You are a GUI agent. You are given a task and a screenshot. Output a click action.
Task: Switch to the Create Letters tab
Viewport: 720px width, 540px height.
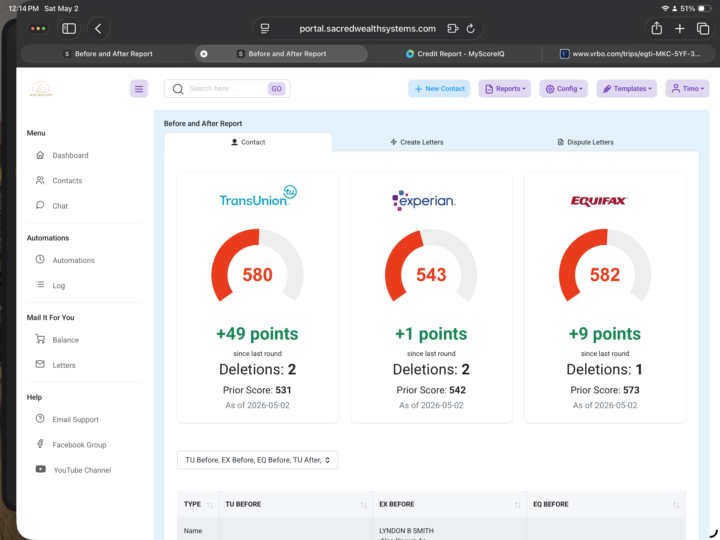[417, 142]
